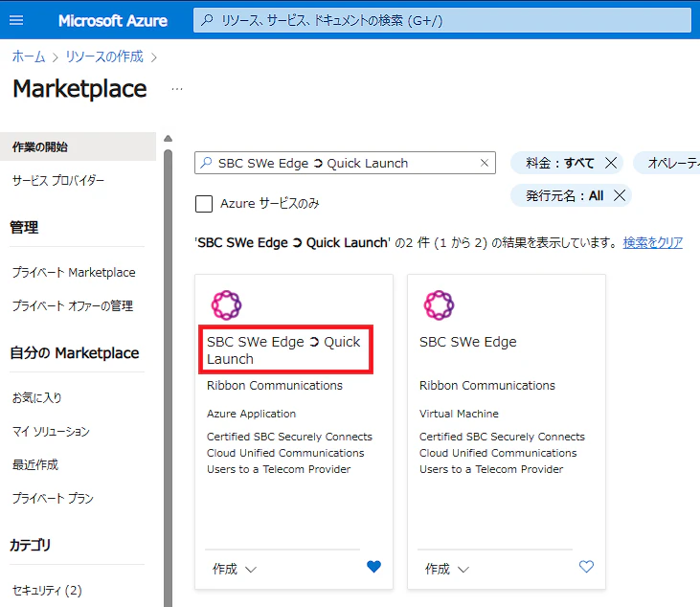Click Quick Launch card Ribbon logo
The width and height of the screenshot is (700, 607).
226,305
